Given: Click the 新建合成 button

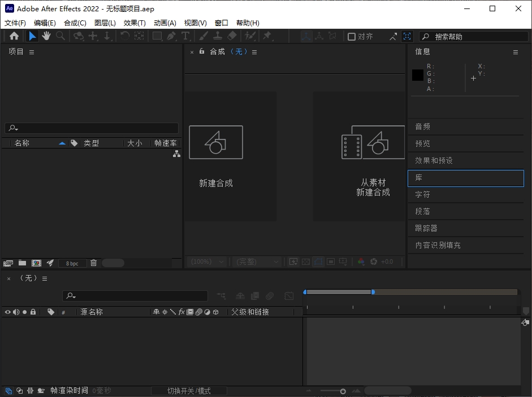Looking at the screenshot, I should [216, 156].
